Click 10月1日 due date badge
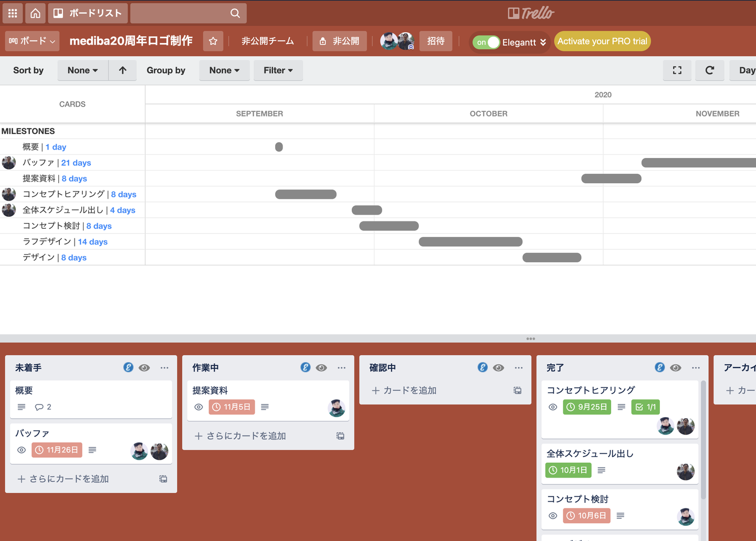The height and width of the screenshot is (541, 756). click(x=569, y=471)
